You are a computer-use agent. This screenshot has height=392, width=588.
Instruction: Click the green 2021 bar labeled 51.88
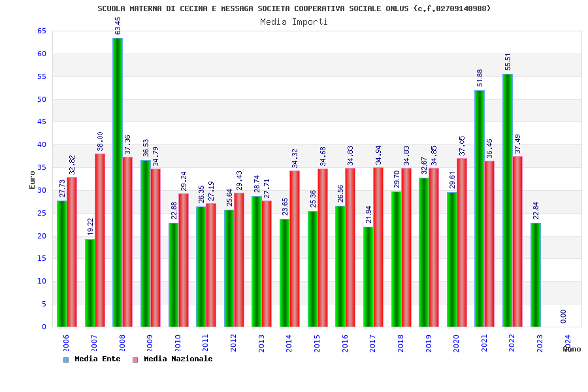click(480, 208)
